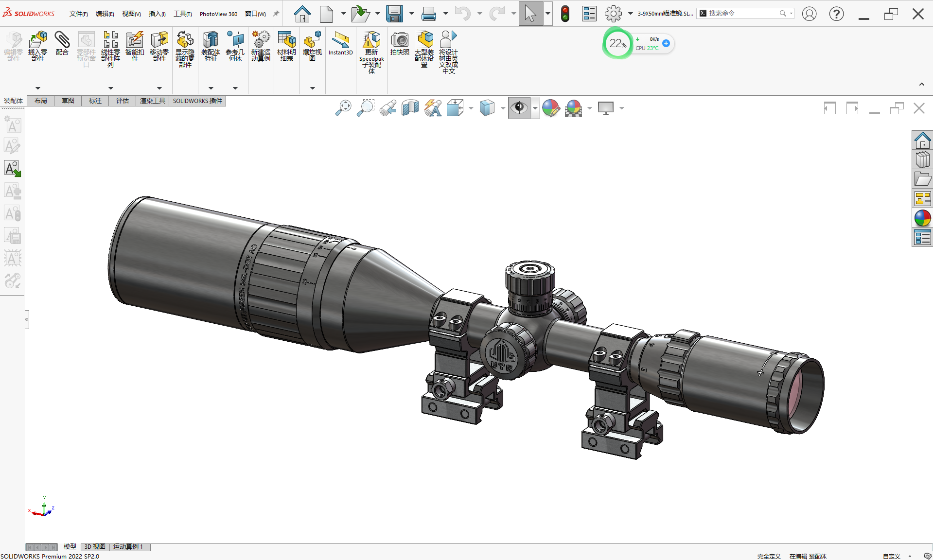
Task: Click Section View icon
Action: click(410, 108)
